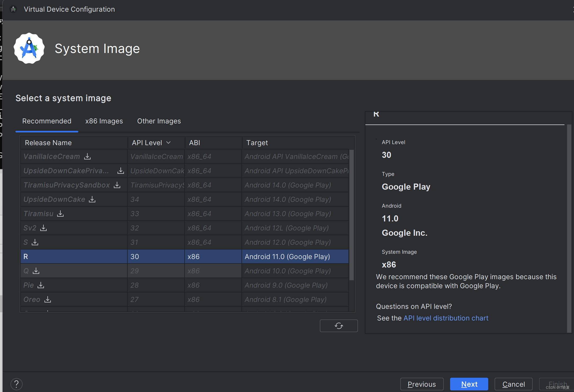Open the API level distribution chart link

(x=446, y=318)
